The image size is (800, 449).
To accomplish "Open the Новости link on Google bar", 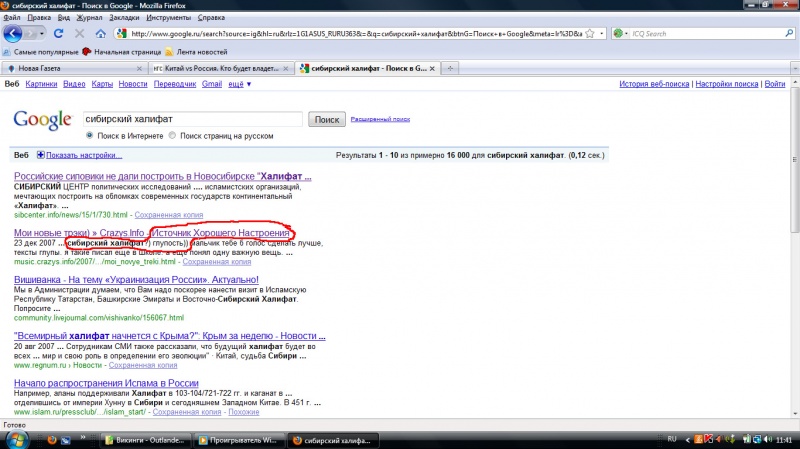I will click(133, 84).
